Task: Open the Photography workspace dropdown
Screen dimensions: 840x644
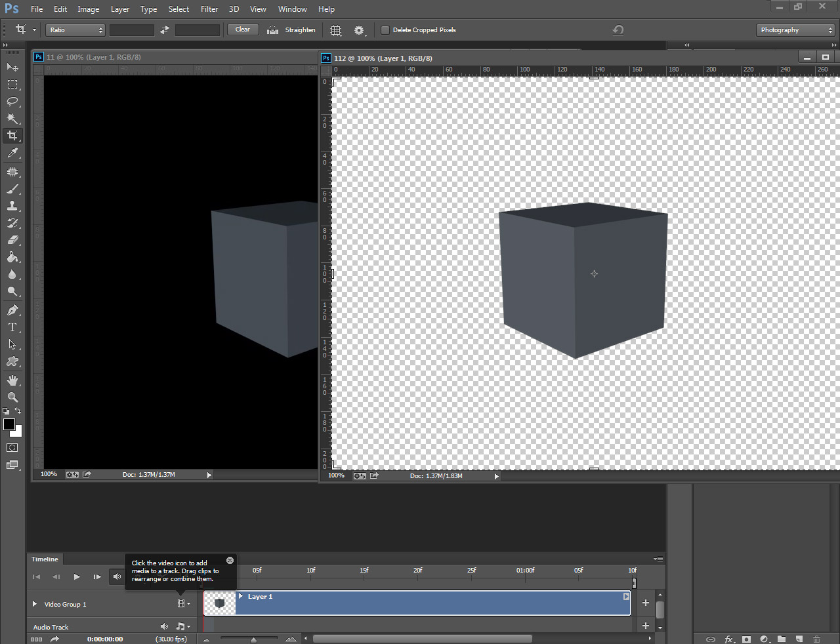Action: [x=795, y=30]
